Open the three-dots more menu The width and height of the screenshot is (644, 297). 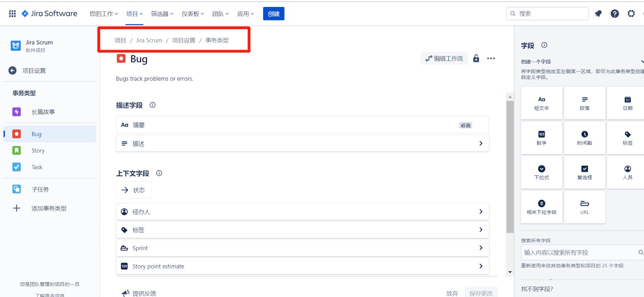(x=491, y=58)
